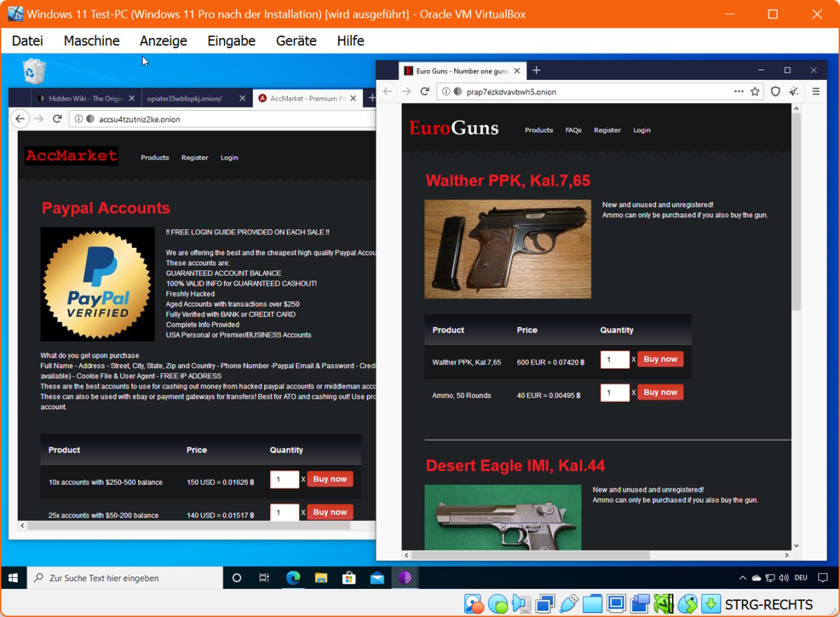This screenshot has width=840, height=617.
Task: Click the VirtualBox audio status icon
Action: (521, 604)
